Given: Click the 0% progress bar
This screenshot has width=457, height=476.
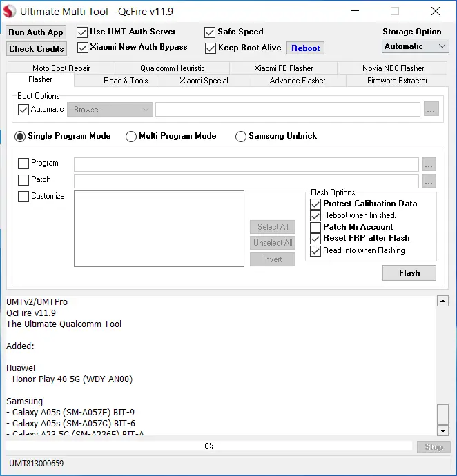Looking at the screenshot, I should 209,446.
